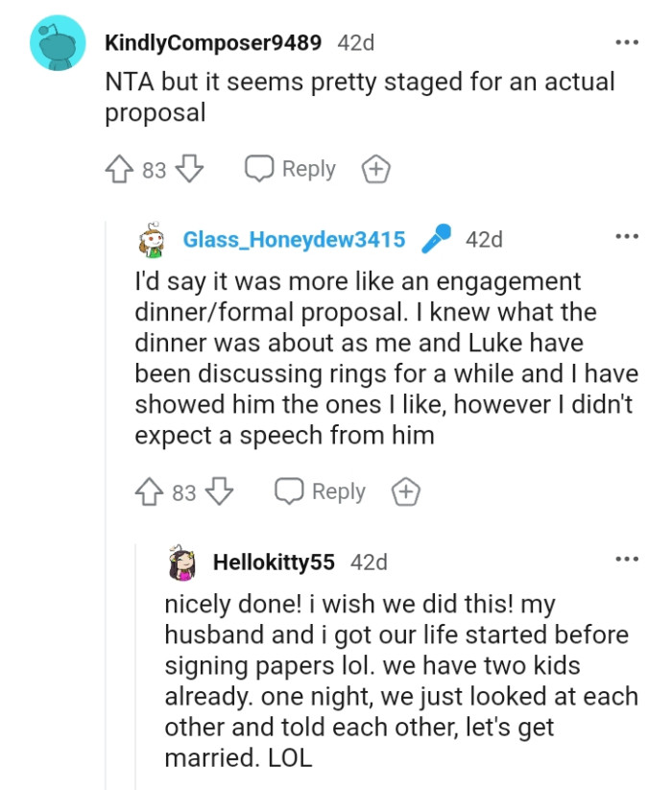Open the overflow menu on Hellokitty55's comment
The image size is (672, 790).
click(627, 558)
